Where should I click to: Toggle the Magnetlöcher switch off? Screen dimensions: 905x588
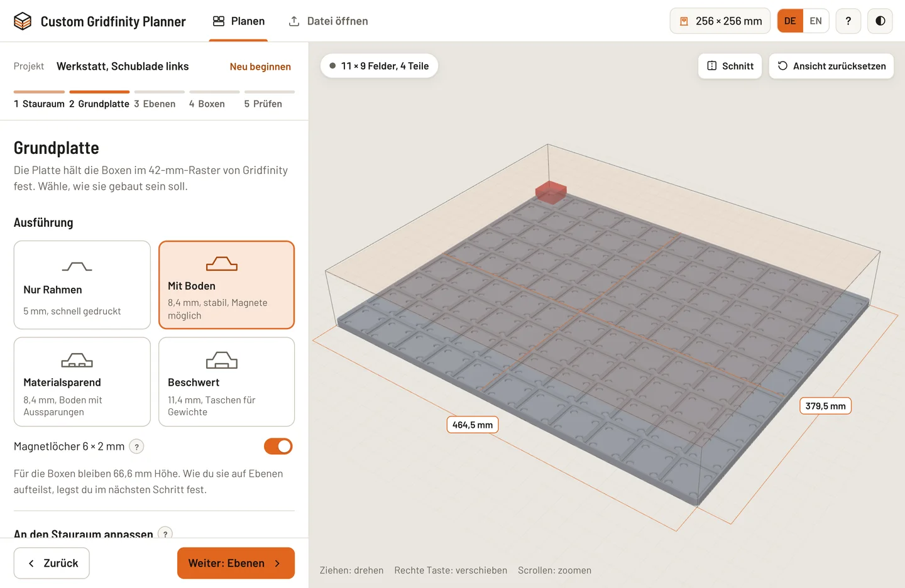pos(278,446)
